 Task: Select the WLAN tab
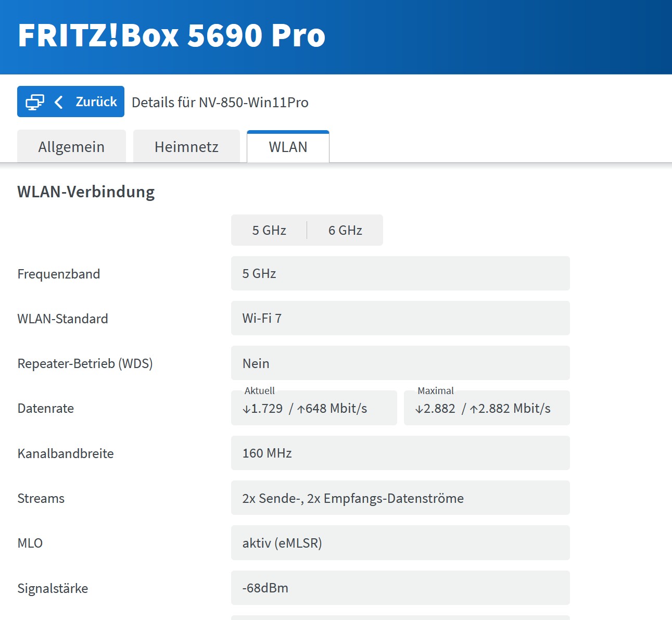[287, 147]
